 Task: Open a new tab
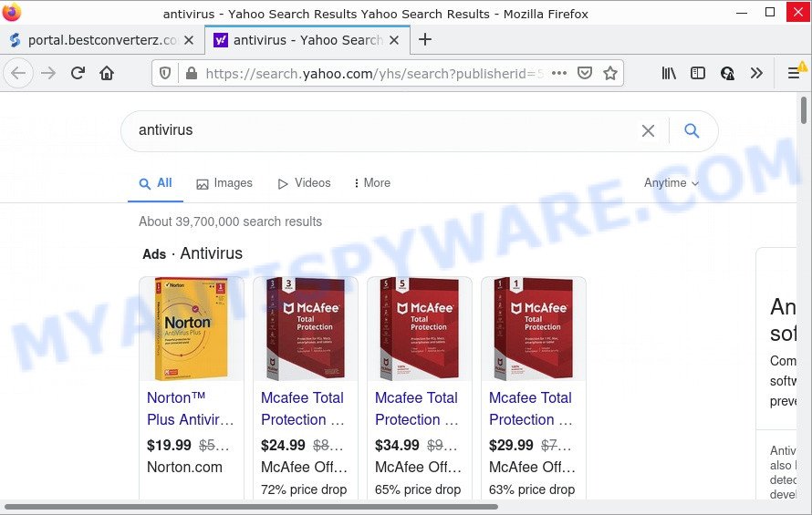click(424, 39)
